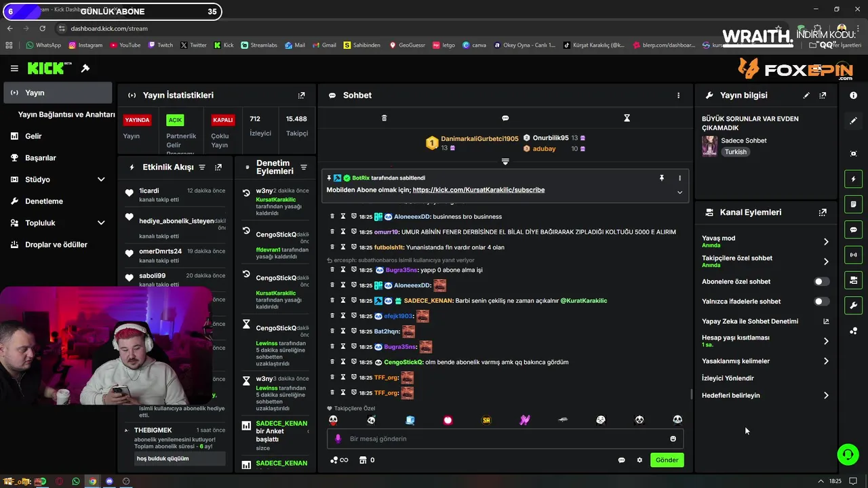Open Takipçilere özel sohbet options arrow

point(826,261)
